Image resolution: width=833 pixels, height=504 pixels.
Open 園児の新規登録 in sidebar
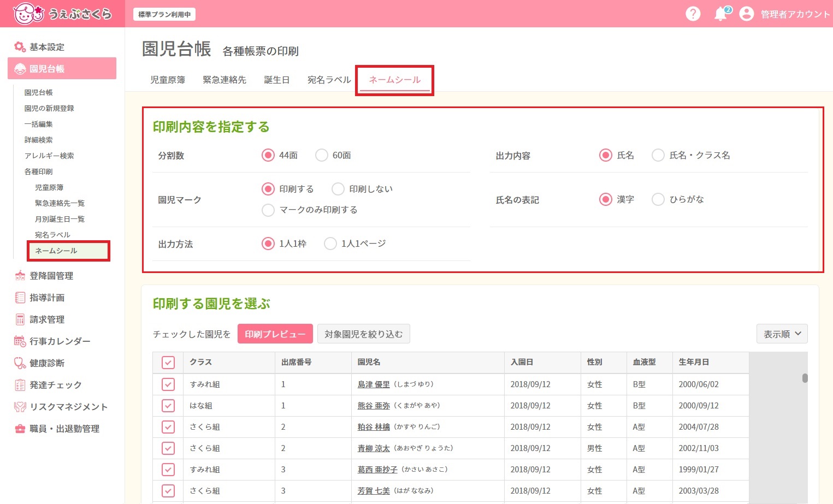49,108
